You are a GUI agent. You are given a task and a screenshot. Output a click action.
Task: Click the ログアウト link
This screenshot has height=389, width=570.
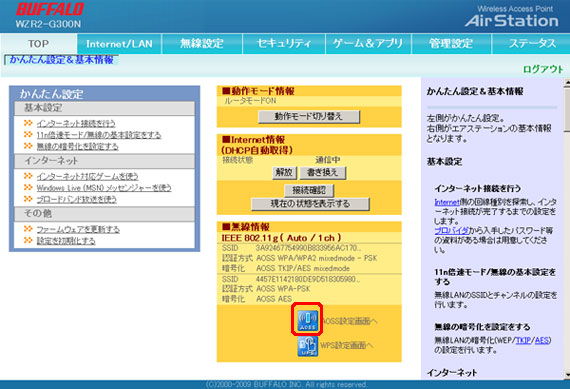(x=543, y=69)
